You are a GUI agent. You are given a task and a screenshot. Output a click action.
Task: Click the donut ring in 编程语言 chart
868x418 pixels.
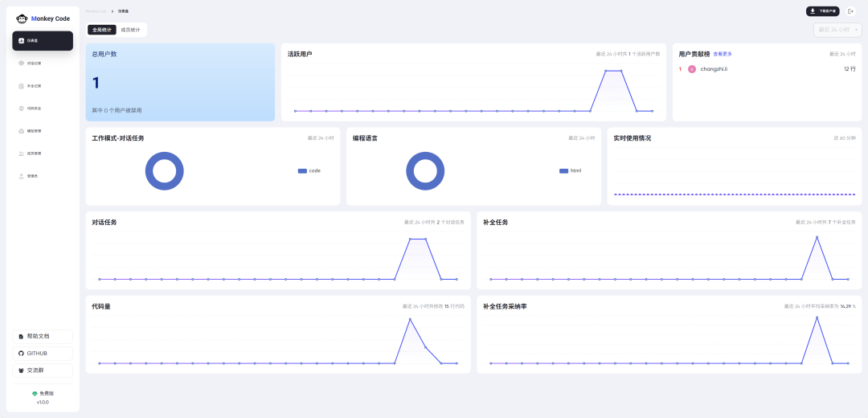[x=409, y=171]
